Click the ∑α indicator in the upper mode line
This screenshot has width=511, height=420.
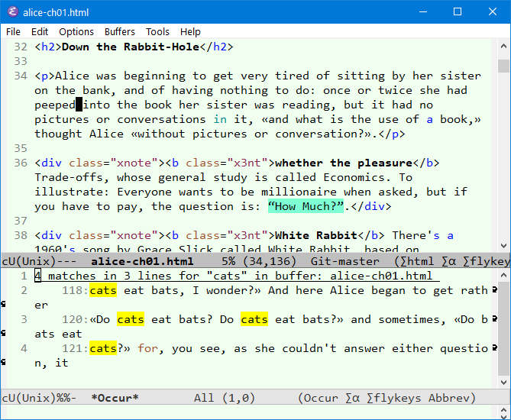448,261
